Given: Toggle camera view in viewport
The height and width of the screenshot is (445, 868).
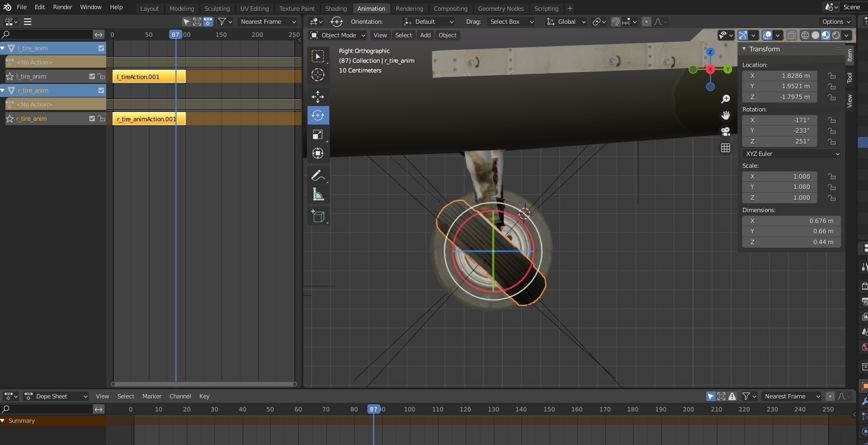Looking at the screenshot, I should tap(726, 132).
